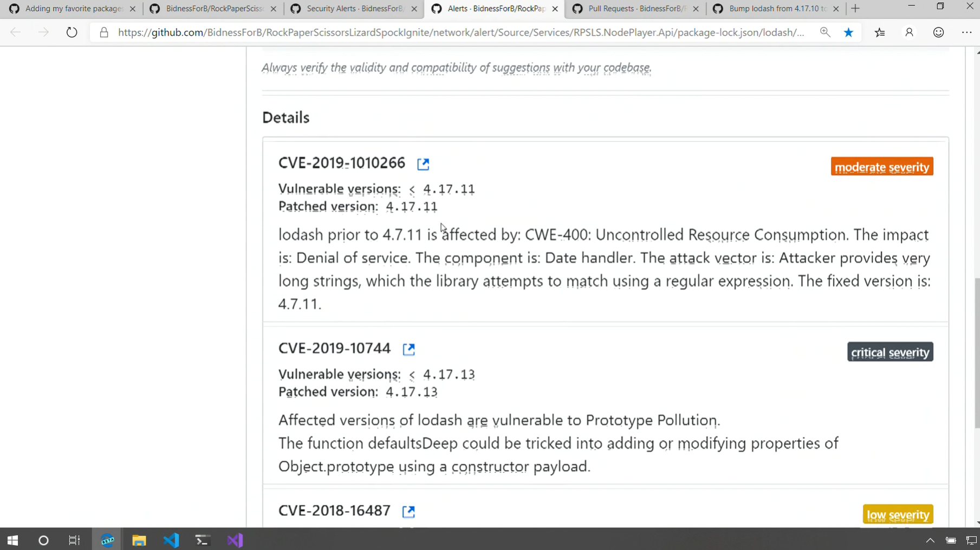The width and height of the screenshot is (980, 550).
Task: Click the feedback smiley icon
Action: pyautogui.click(x=938, y=32)
